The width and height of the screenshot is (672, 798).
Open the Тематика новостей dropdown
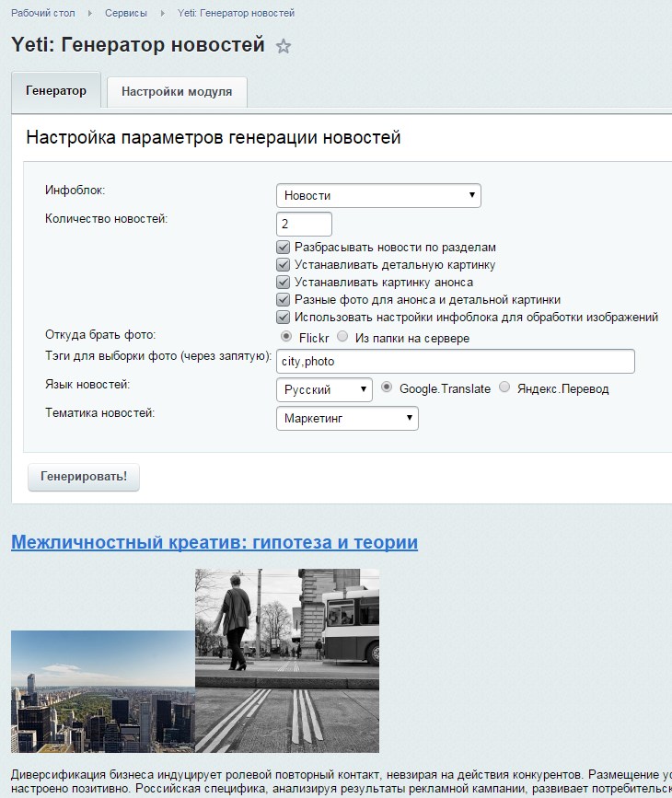[347, 419]
